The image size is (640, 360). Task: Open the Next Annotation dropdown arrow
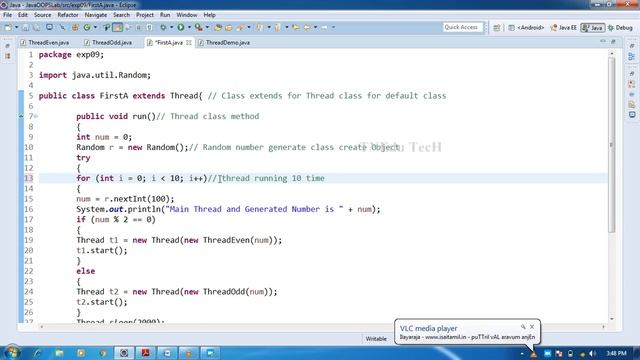point(269,27)
